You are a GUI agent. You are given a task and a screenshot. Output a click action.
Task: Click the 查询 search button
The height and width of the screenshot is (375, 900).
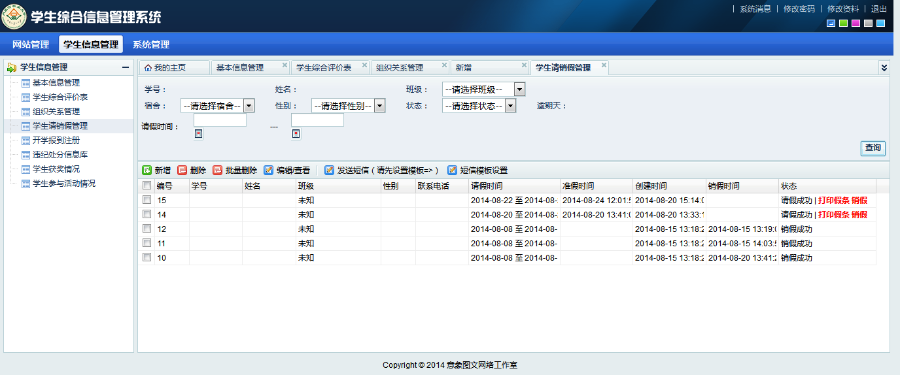[x=872, y=148]
